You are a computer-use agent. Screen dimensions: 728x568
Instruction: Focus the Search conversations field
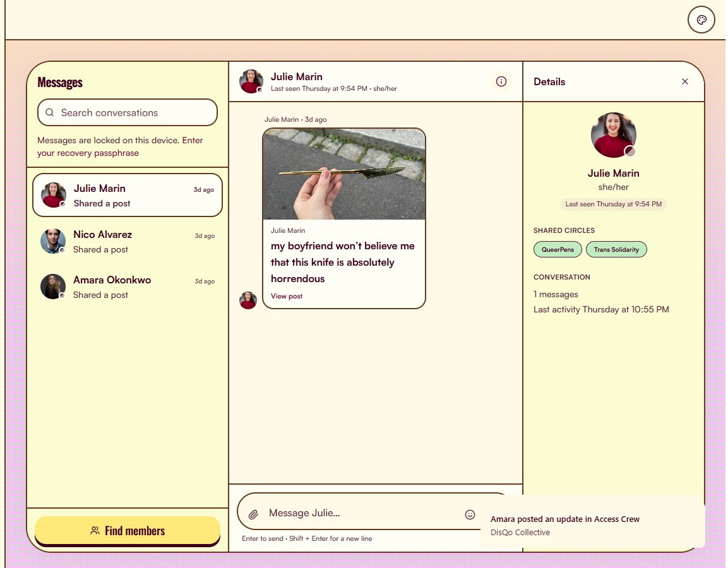pyautogui.click(x=127, y=112)
